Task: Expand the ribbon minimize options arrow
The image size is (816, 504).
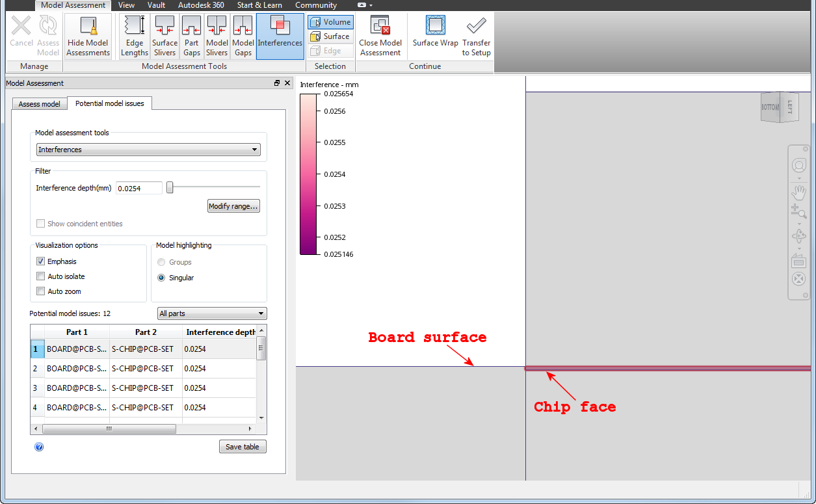Action: click(371, 5)
